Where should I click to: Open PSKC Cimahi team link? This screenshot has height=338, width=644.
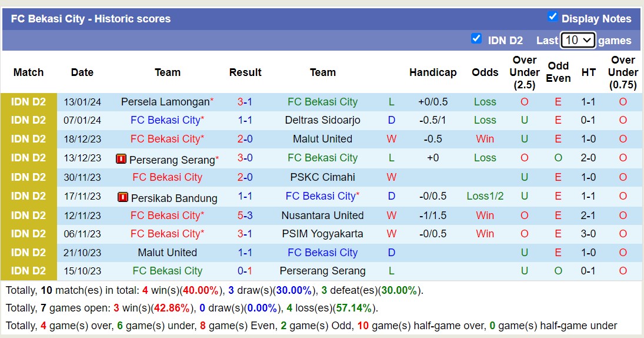pos(322,177)
